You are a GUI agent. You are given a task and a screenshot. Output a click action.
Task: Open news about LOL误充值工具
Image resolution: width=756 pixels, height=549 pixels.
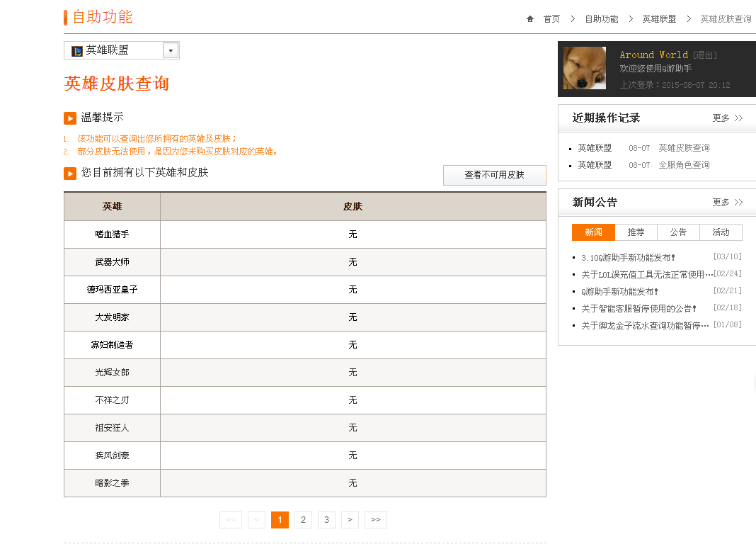pyautogui.click(x=646, y=275)
